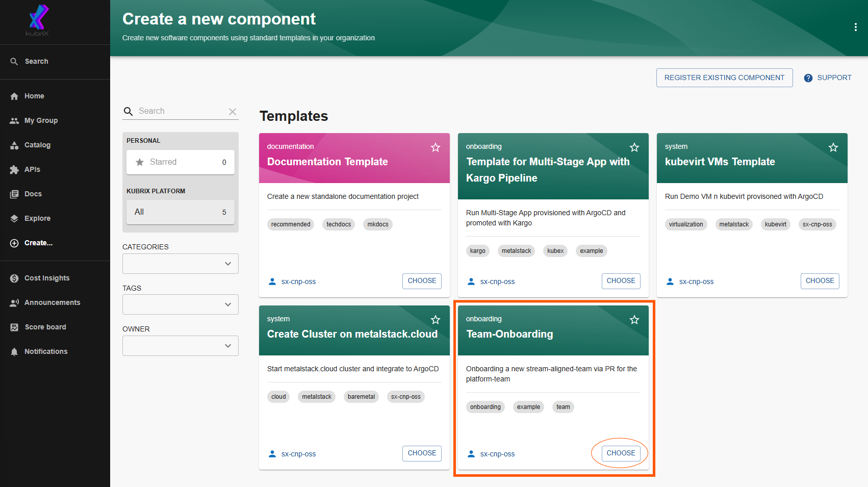Go to Catalog in the sidebar
Viewport: 868px width, 487px height.
point(37,145)
